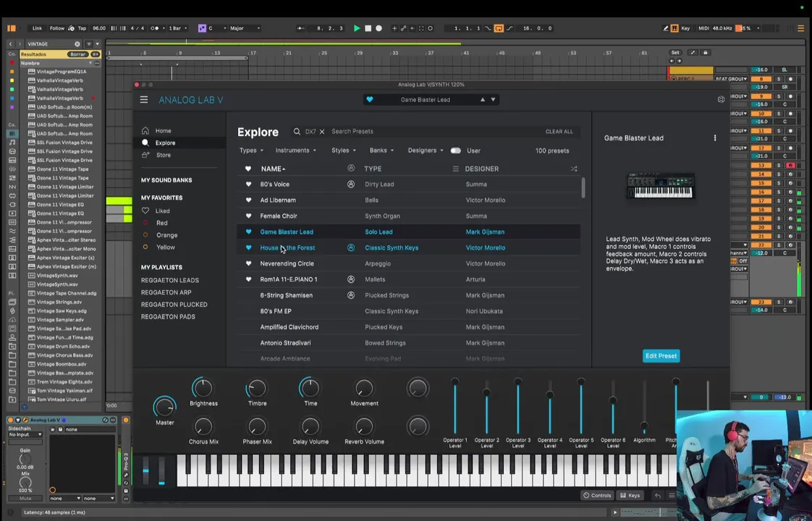The image size is (812, 521).
Task: Toggle the Follow button in Ableton
Action: (x=57, y=28)
